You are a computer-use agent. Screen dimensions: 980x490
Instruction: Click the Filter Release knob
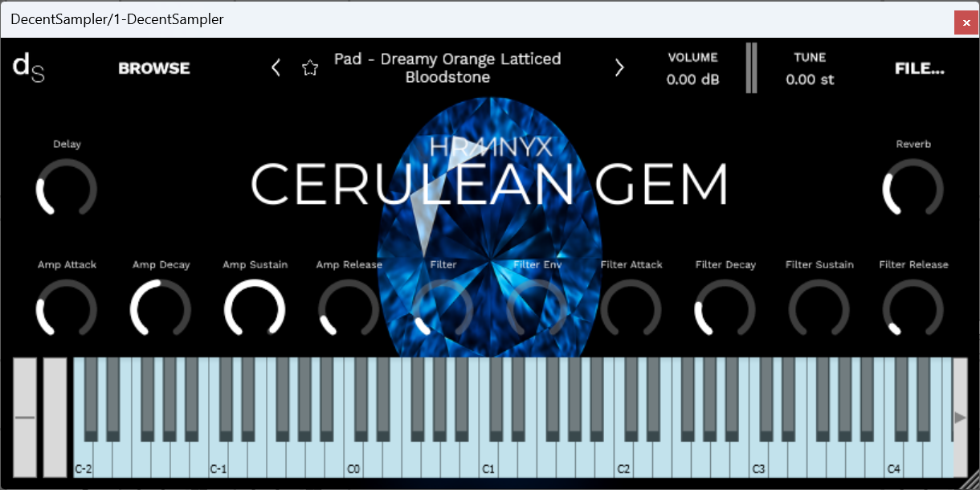point(913,309)
